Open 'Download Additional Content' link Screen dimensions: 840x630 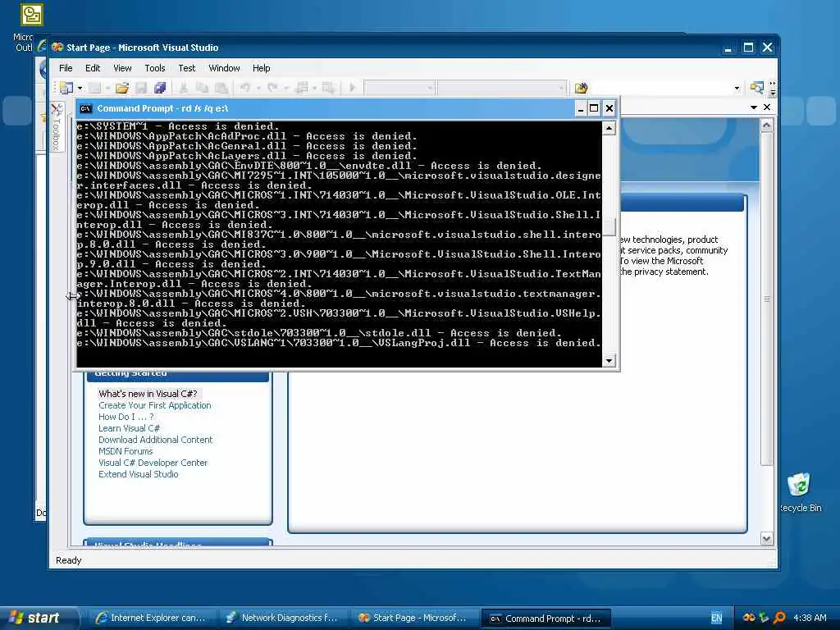155,440
